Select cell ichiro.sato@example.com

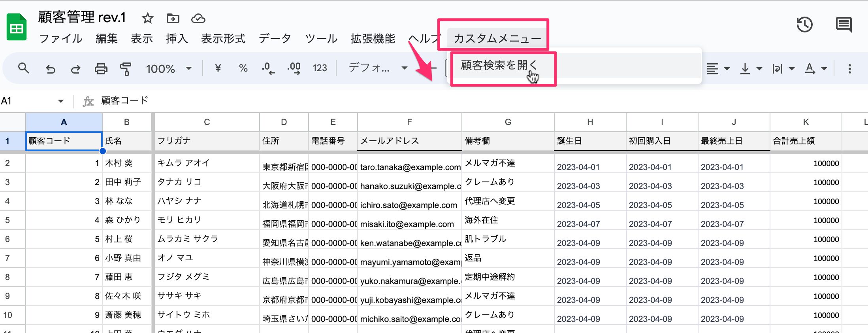pos(410,201)
